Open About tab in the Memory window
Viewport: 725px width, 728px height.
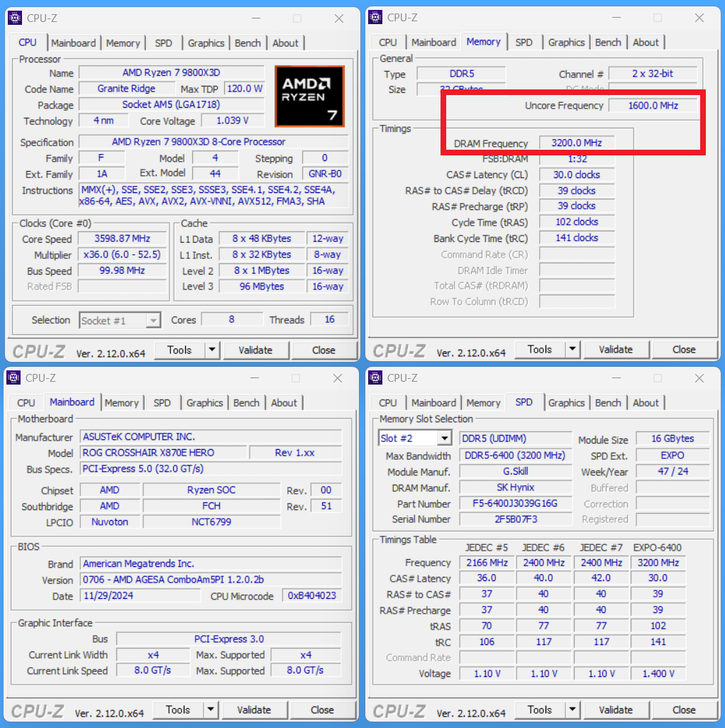646,43
